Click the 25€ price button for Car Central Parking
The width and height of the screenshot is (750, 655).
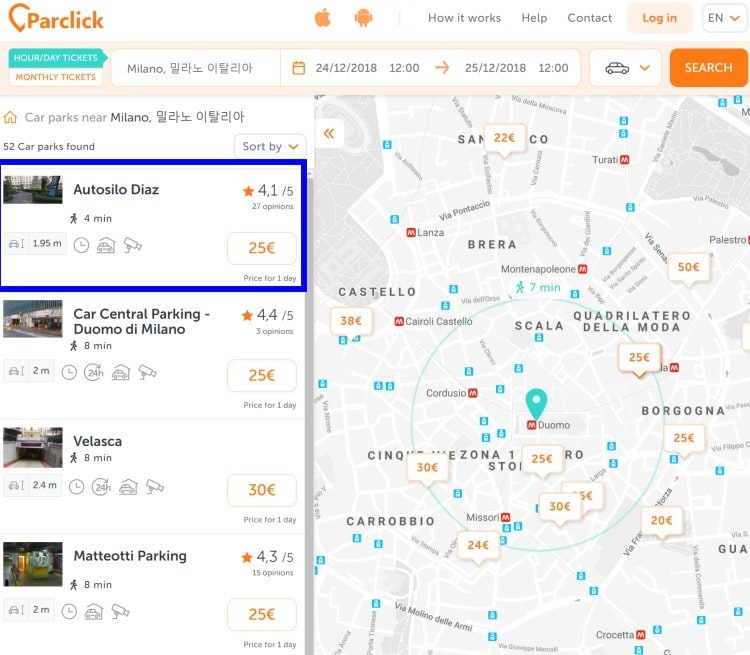pos(262,376)
